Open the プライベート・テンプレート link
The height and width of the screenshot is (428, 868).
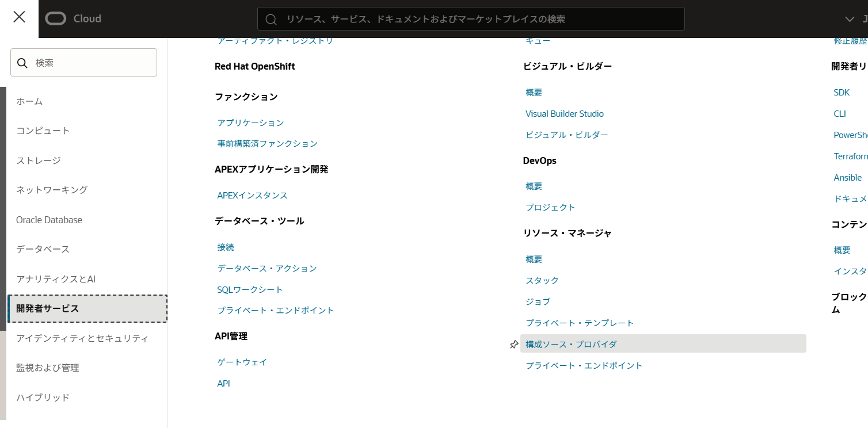(x=580, y=323)
